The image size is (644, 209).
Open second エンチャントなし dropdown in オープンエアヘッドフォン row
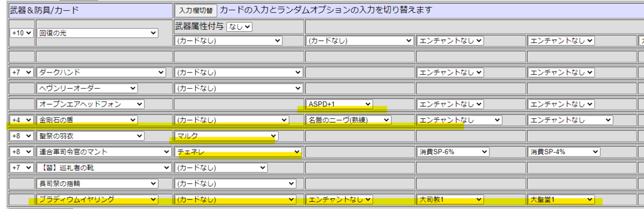click(561, 104)
